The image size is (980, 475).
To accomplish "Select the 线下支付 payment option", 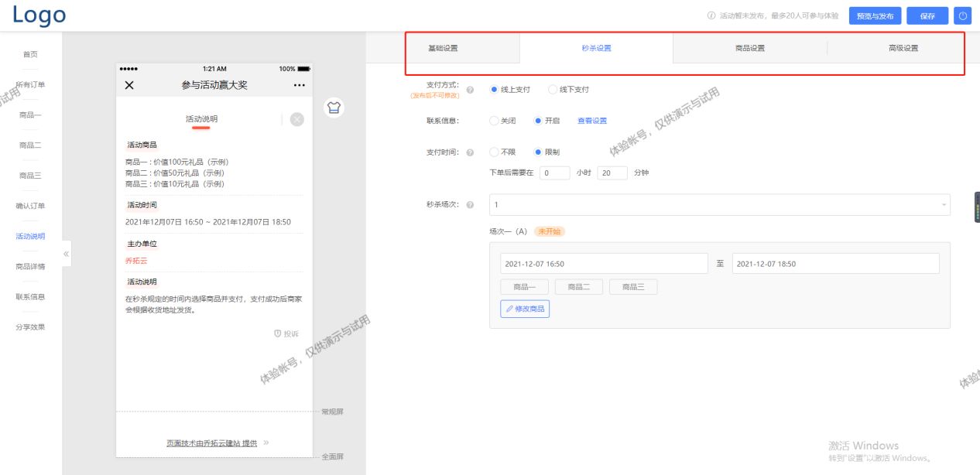I will (x=552, y=89).
